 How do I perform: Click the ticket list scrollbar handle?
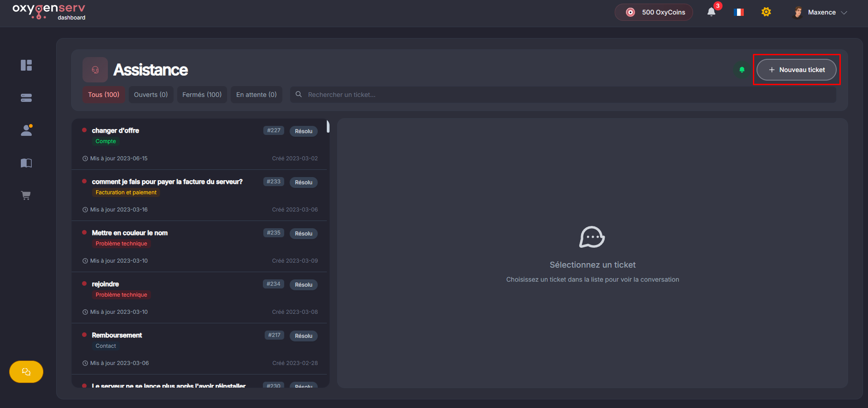coord(328,126)
